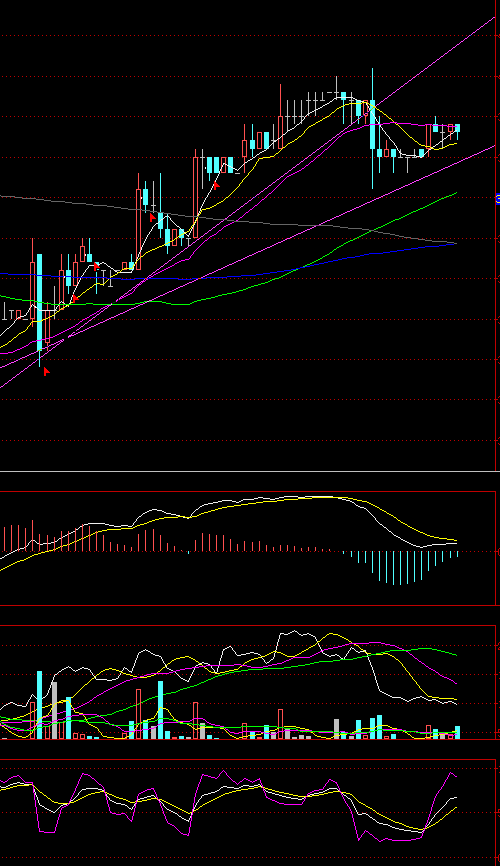
Task: Select the steepest magenta trendline in price chart
Action: pos(248,202)
